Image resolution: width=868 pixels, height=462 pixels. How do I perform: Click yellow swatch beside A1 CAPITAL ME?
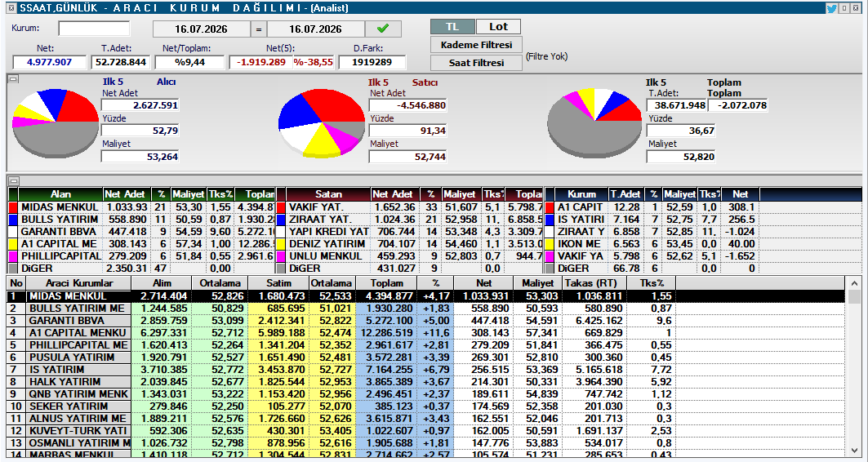click(x=13, y=243)
